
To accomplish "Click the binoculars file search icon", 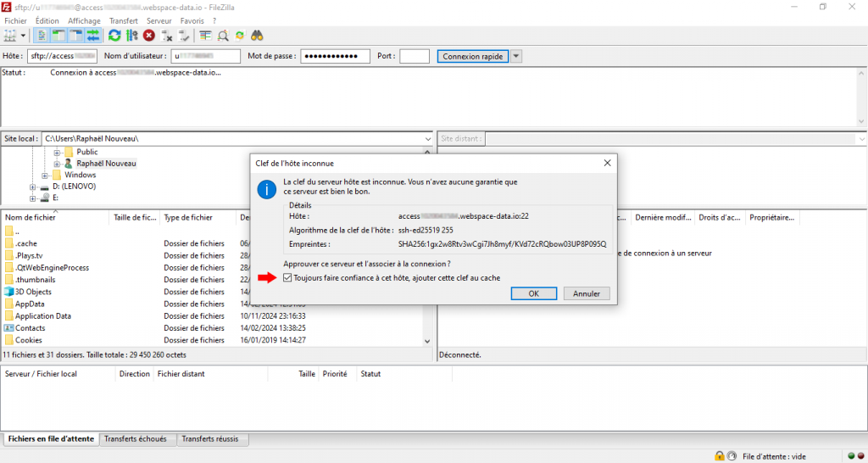I will (x=257, y=36).
